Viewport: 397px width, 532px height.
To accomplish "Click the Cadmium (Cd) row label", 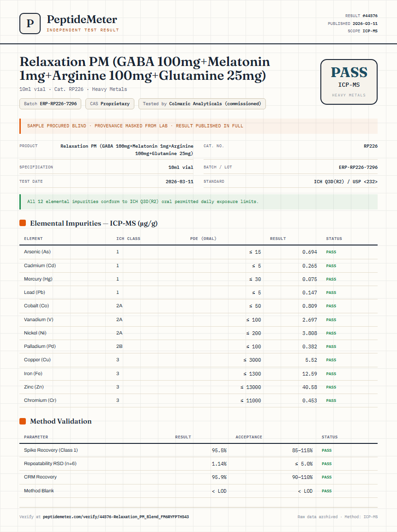I will click(40, 266).
